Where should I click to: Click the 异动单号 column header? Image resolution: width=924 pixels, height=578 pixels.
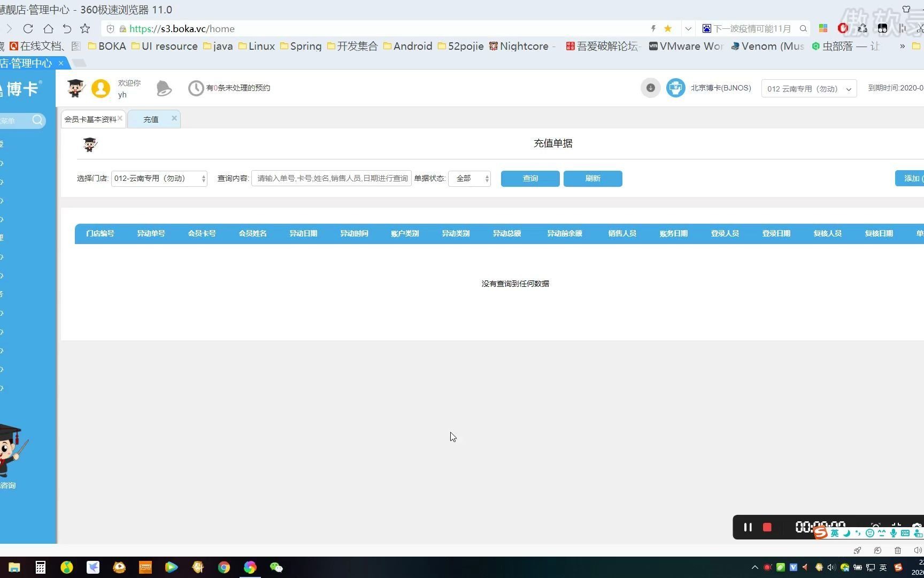151,234
